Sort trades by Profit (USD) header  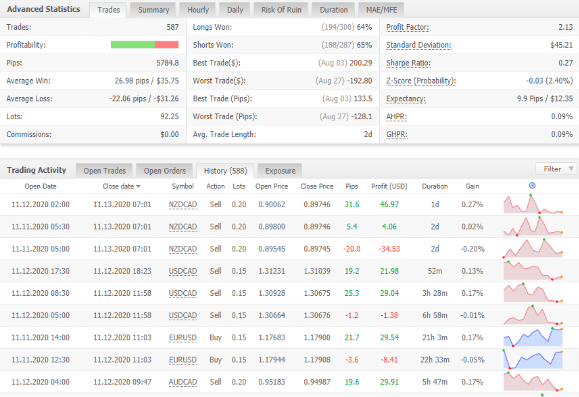pyautogui.click(x=389, y=186)
